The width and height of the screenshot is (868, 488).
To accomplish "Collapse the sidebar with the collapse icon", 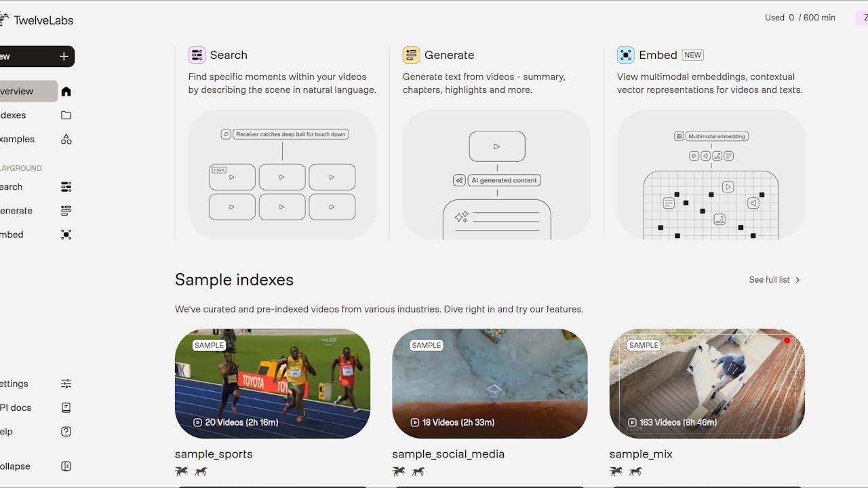I will (66, 466).
